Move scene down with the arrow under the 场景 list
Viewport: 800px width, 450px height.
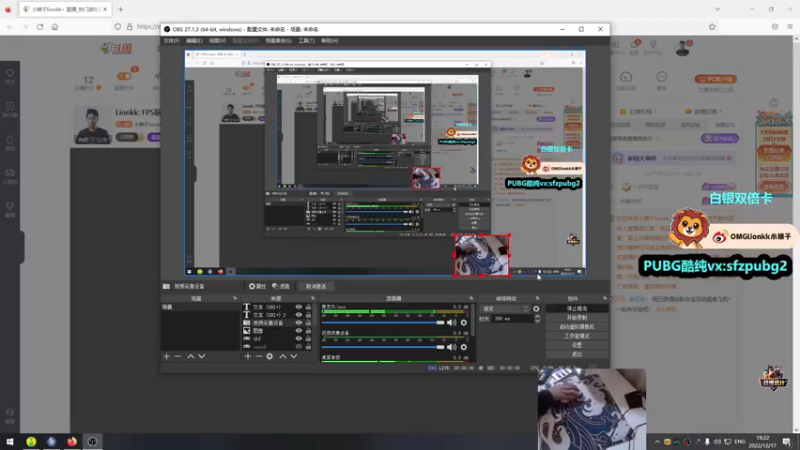[x=202, y=356]
